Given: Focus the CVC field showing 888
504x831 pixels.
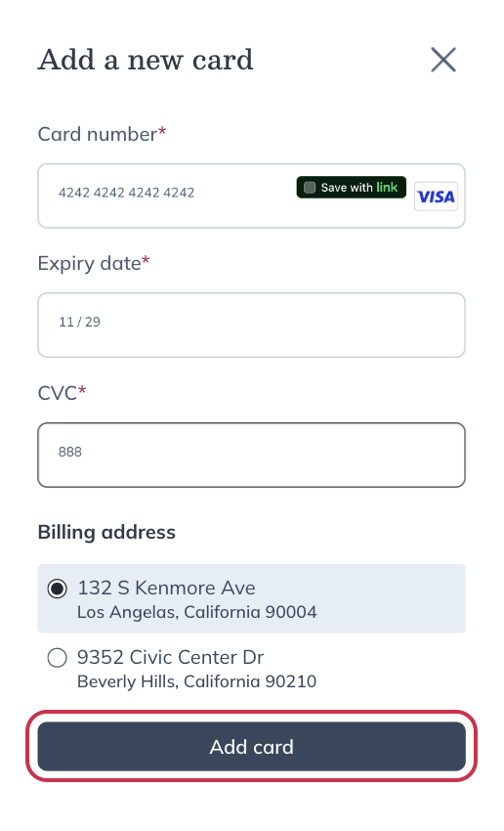Looking at the screenshot, I should [251, 455].
